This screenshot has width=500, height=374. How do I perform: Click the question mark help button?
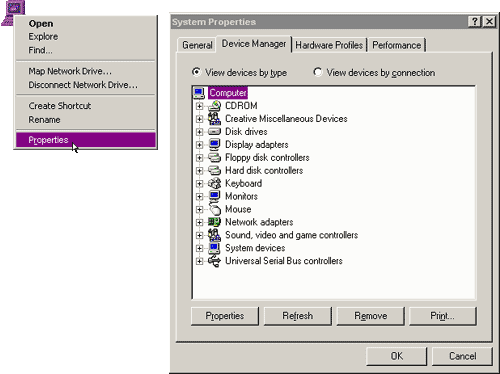(x=474, y=22)
